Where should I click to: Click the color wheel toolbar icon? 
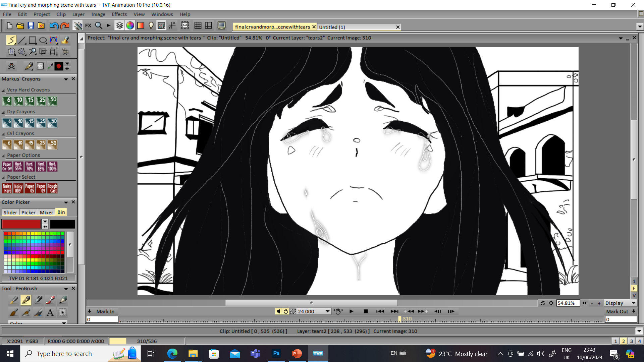click(x=130, y=25)
